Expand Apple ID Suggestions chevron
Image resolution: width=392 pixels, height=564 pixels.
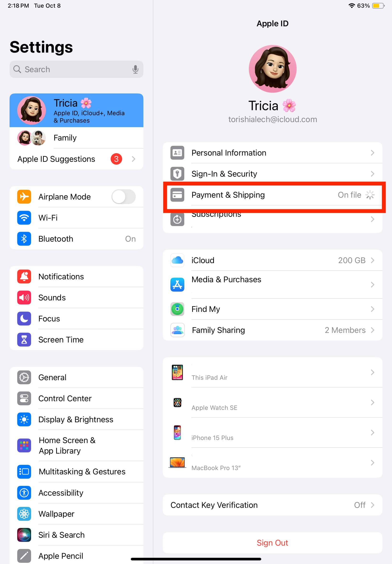click(x=134, y=159)
